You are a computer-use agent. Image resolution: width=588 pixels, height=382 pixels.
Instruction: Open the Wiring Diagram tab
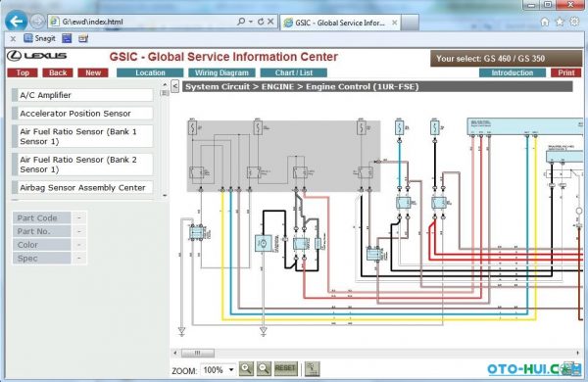pos(221,72)
